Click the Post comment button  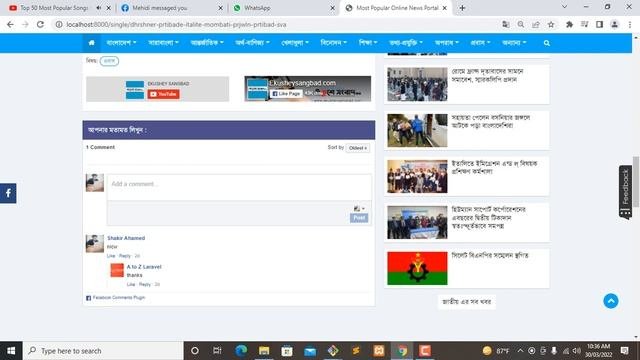359,218
